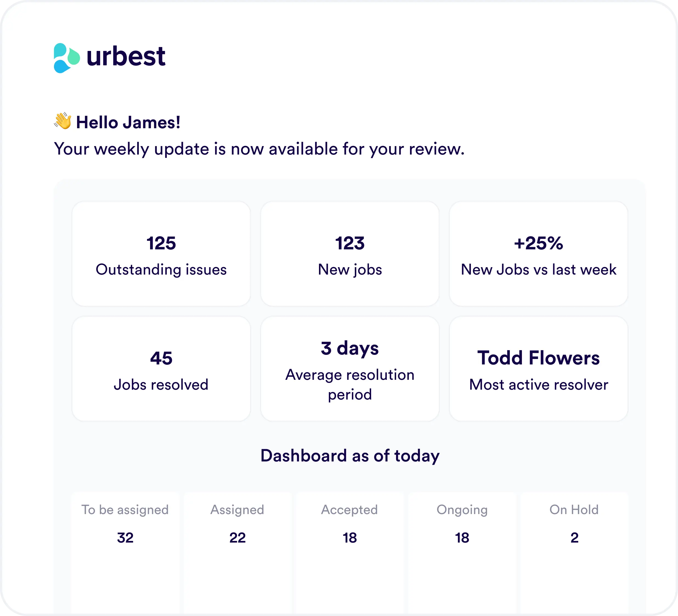
Task: Select the 3 days Average resolution period card
Action: point(350,369)
